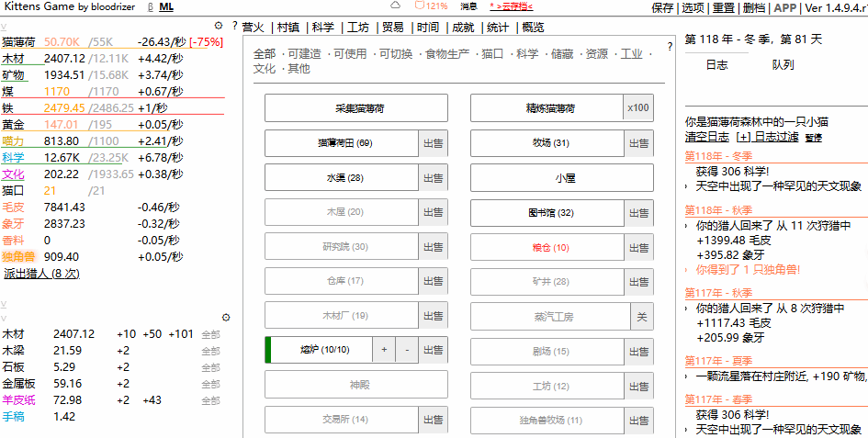Viewport: 868px width, 438px height.
Task: Switch to the 科学 tab
Action: pos(322,28)
